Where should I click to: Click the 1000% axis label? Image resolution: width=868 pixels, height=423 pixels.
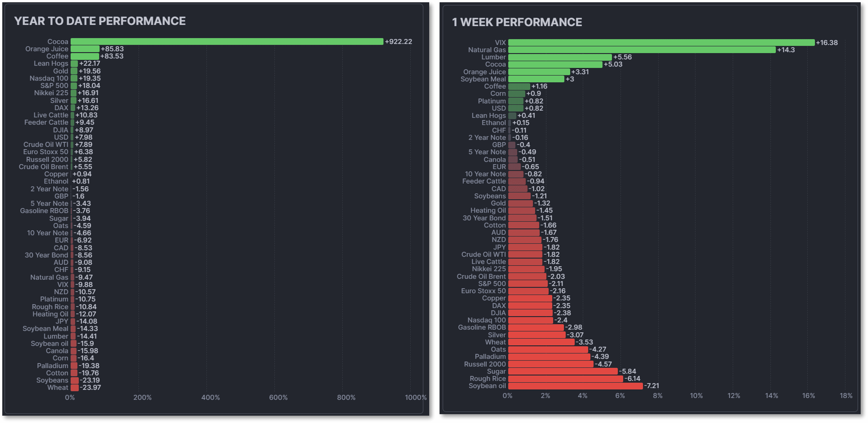pyautogui.click(x=415, y=398)
